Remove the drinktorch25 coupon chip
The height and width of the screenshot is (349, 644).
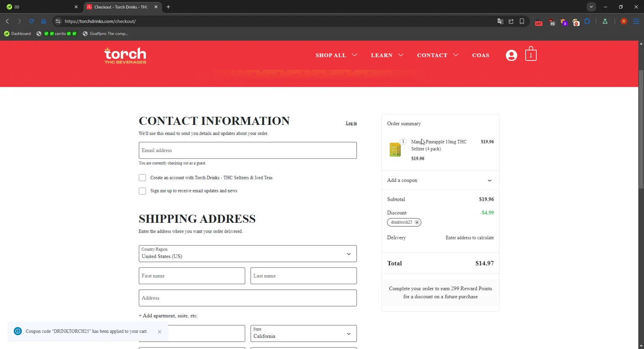point(416,222)
